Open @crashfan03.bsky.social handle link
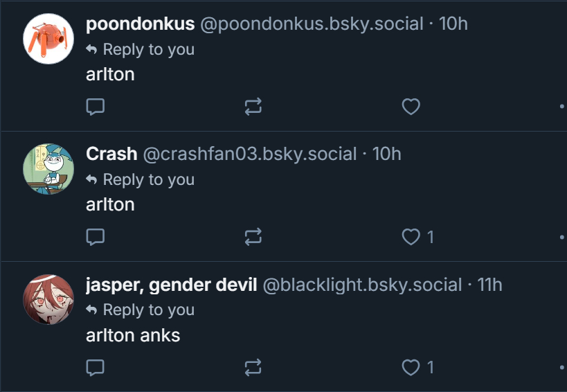The height and width of the screenshot is (392, 567). click(249, 154)
